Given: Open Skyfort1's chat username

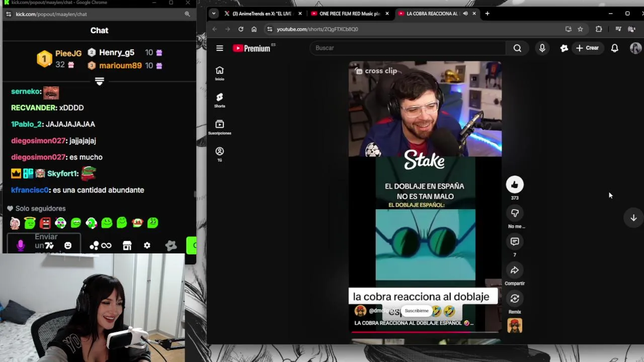Looking at the screenshot, I should [62, 173].
